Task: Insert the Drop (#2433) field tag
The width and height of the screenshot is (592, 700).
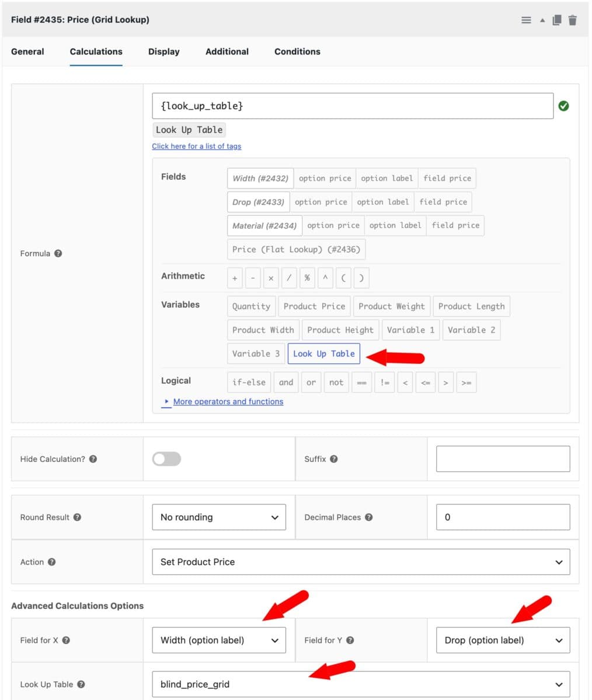Action: point(258,202)
